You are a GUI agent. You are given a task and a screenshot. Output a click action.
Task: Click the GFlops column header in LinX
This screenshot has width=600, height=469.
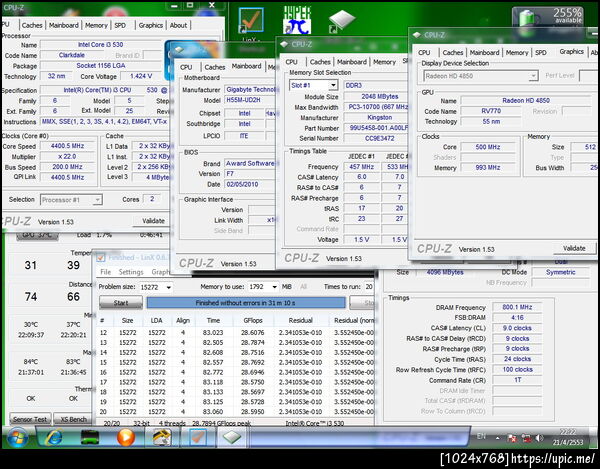point(253,321)
